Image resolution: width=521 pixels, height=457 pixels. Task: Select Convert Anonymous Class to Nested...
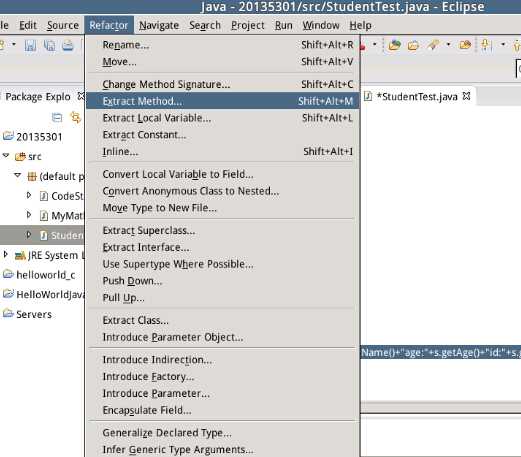point(223,191)
